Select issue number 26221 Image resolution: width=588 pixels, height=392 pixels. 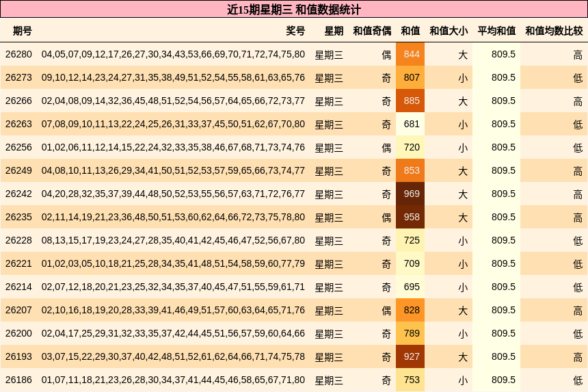[18, 263]
